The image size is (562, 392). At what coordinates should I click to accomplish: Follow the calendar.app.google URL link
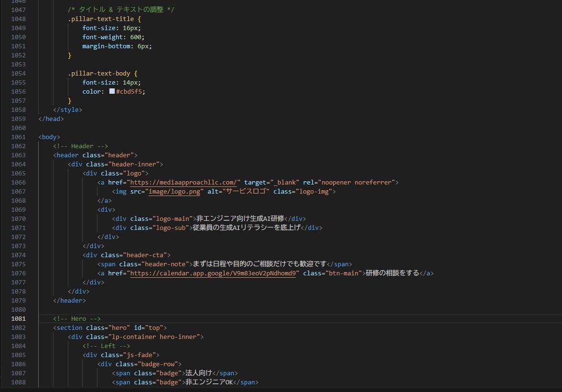pos(213,273)
